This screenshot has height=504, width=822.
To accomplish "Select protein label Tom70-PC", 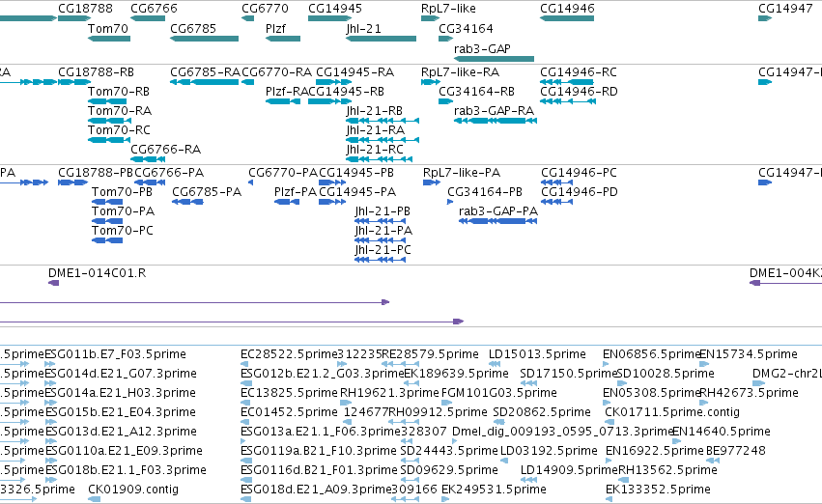I will point(122,231).
